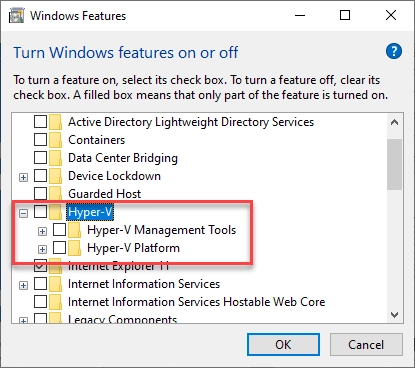Click the Hostable Web Core folder icon

pyautogui.click(x=55, y=302)
